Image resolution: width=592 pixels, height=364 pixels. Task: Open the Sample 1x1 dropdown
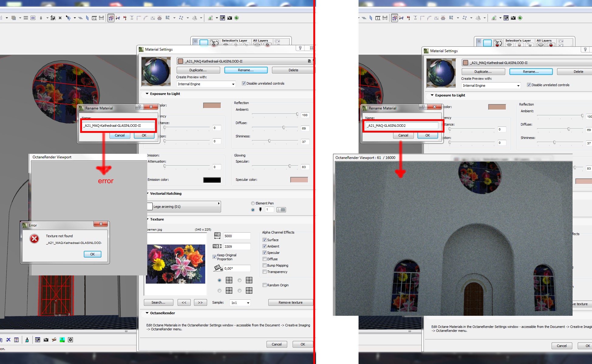pos(240,303)
